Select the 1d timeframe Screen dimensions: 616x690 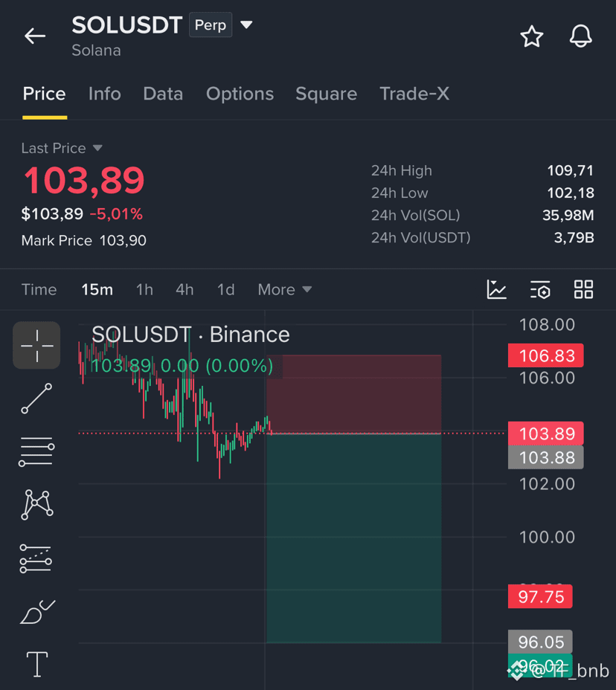click(226, 289)
